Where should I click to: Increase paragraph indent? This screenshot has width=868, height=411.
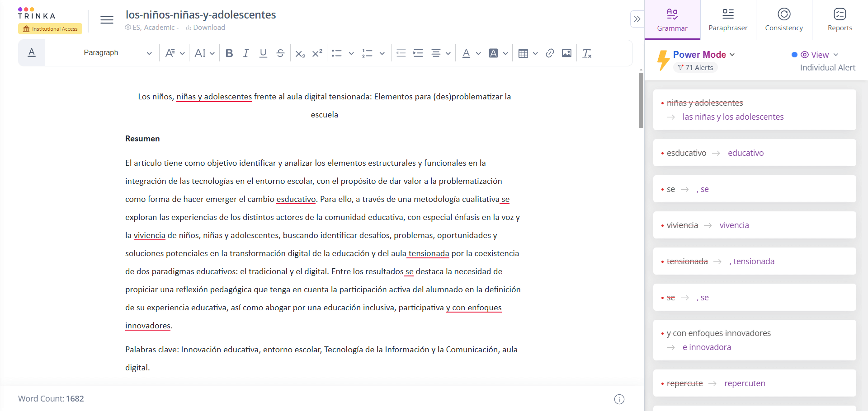coord(418,53)
